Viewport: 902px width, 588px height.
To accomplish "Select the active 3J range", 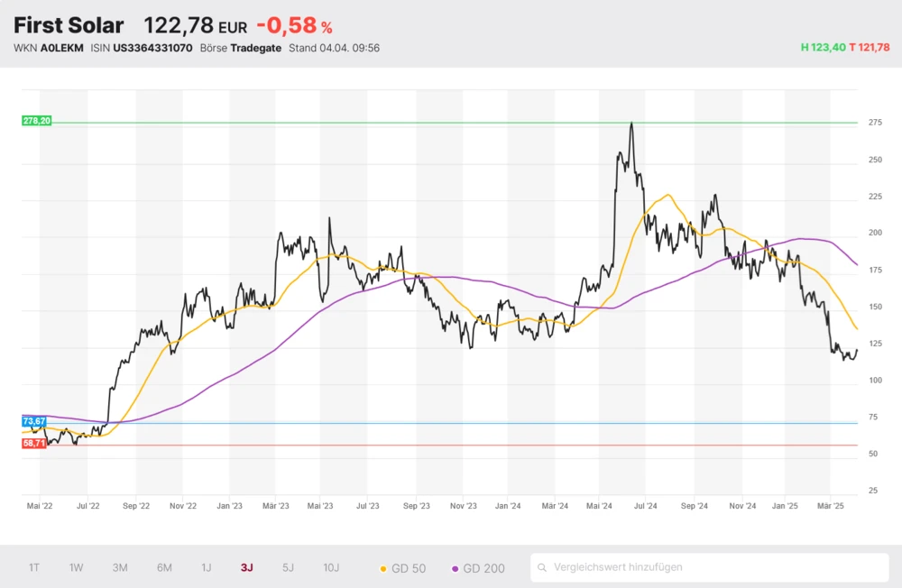I will tap(247, 568).
